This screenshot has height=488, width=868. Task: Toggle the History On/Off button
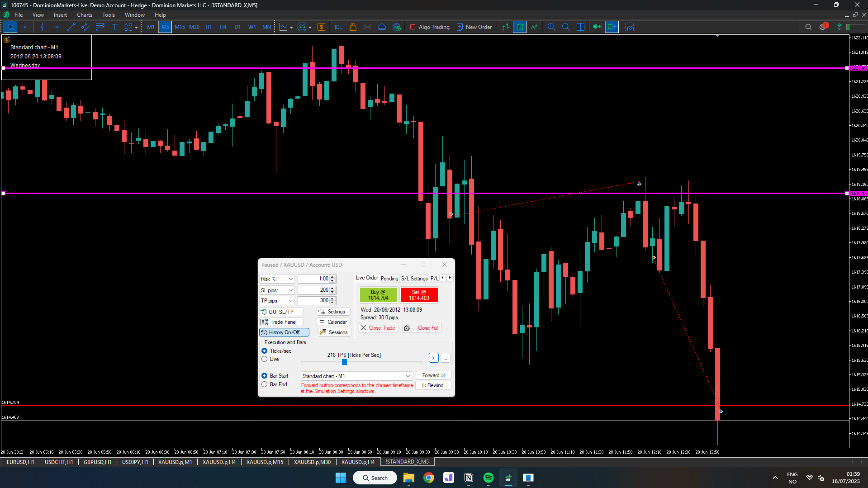284,332
